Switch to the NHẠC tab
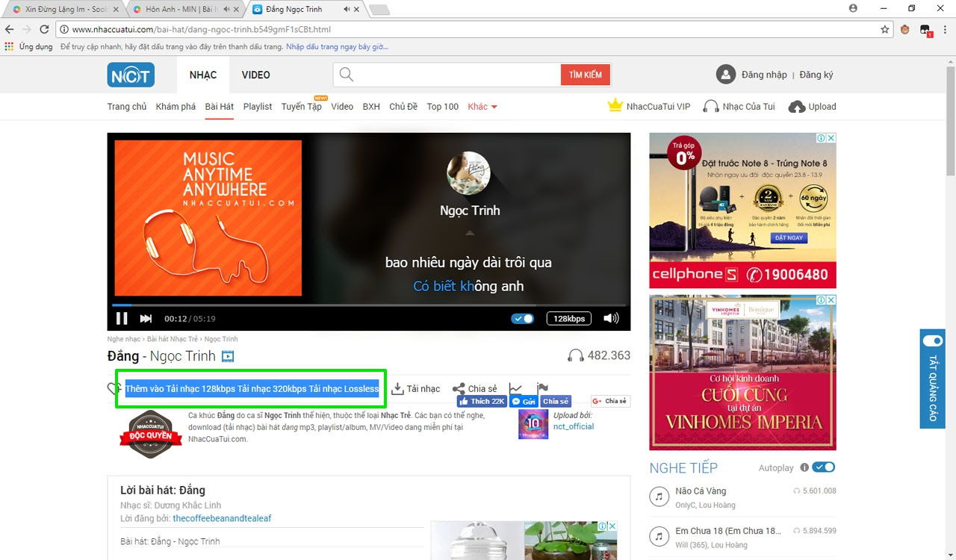 (x=203, y=75)
